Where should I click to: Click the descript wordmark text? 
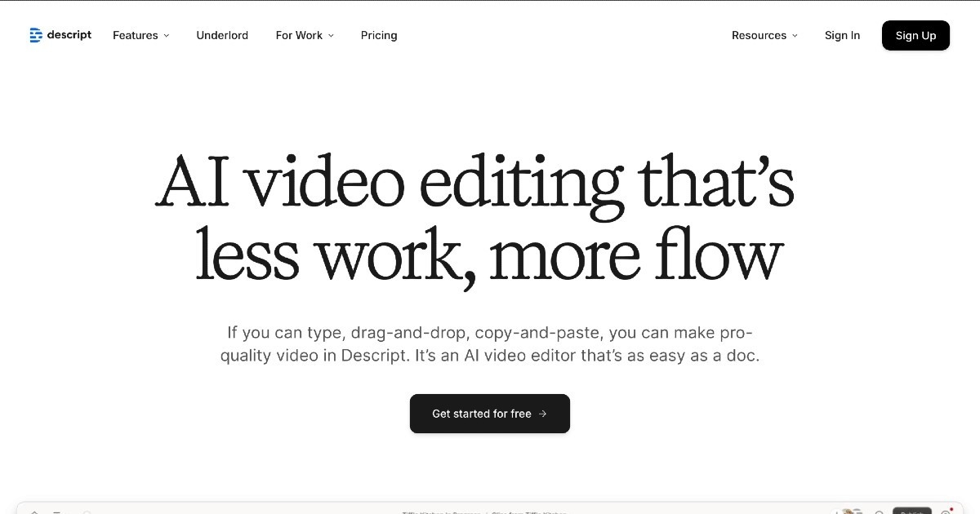69,35
